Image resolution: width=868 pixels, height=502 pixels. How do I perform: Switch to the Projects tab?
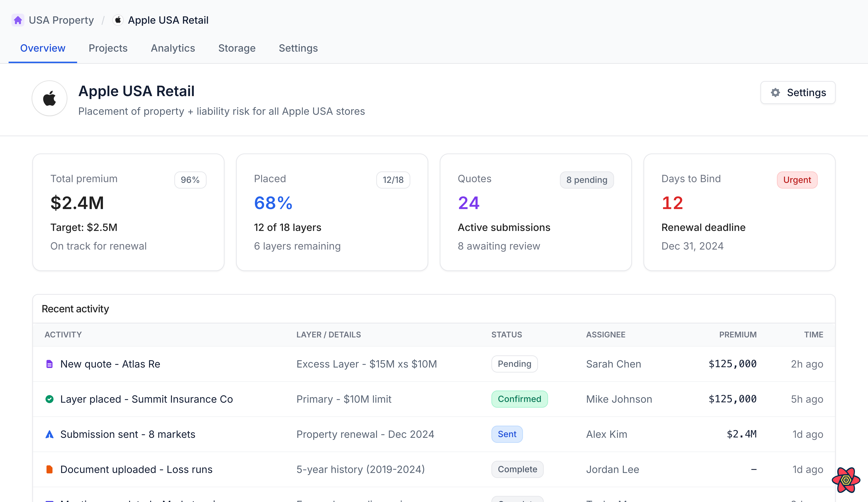pyautogui.click(x=108, y=48)
